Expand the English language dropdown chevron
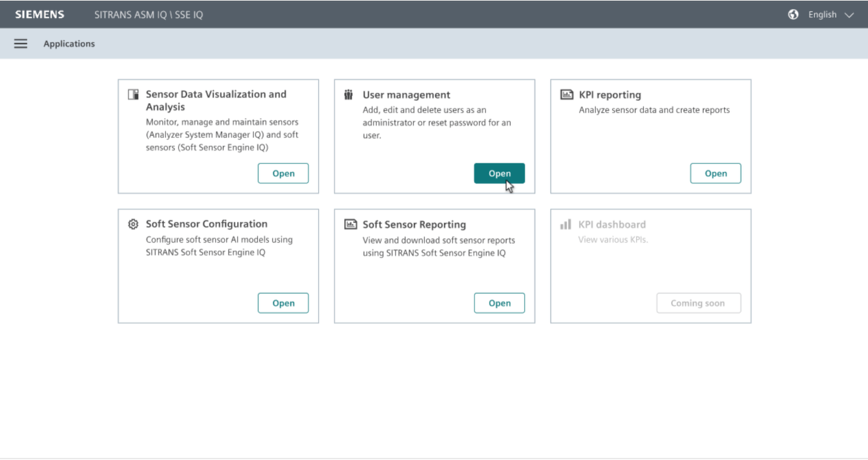The image size is (868, 460). point(849,15)
